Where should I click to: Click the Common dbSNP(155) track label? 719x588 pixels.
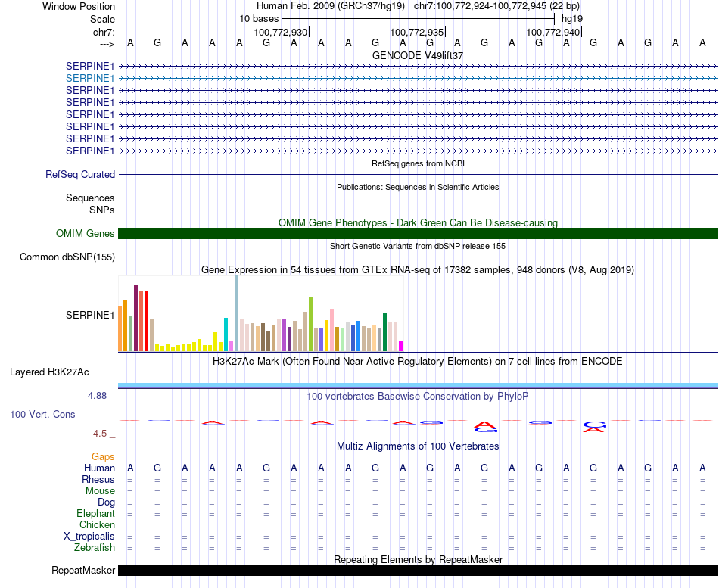click(x=67, y=257)
